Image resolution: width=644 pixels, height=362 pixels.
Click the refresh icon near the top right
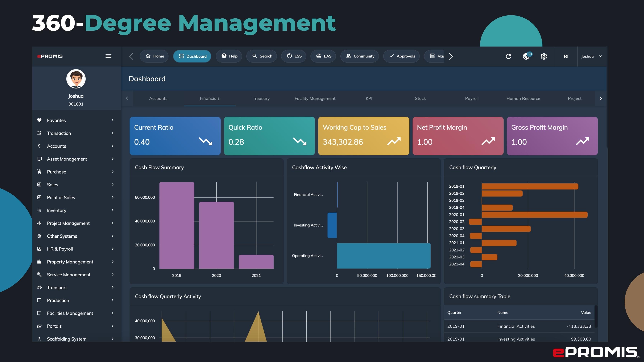508,56
